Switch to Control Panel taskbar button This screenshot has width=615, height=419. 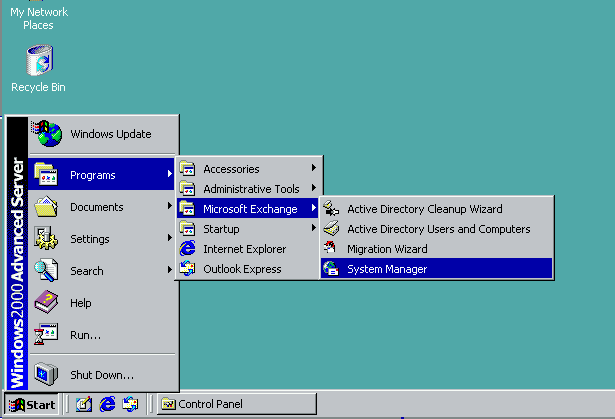coord(237,404)
